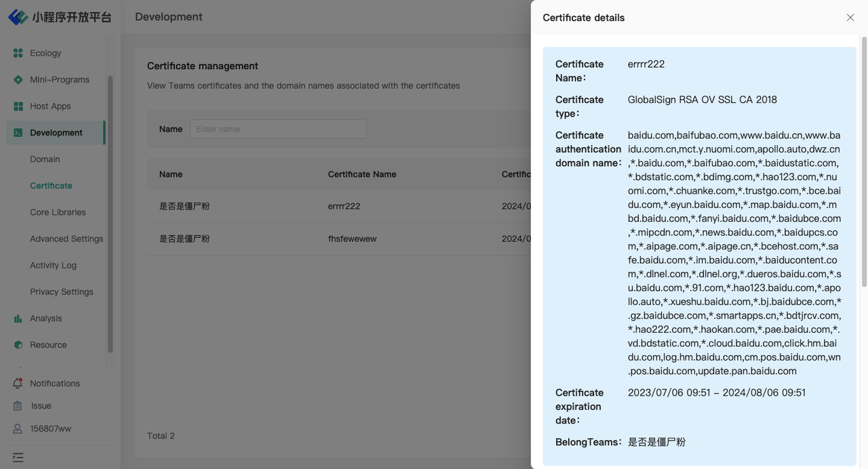Open the Issue clipboard icon
The height and width of the screenshot is (469, 868).
18,405
